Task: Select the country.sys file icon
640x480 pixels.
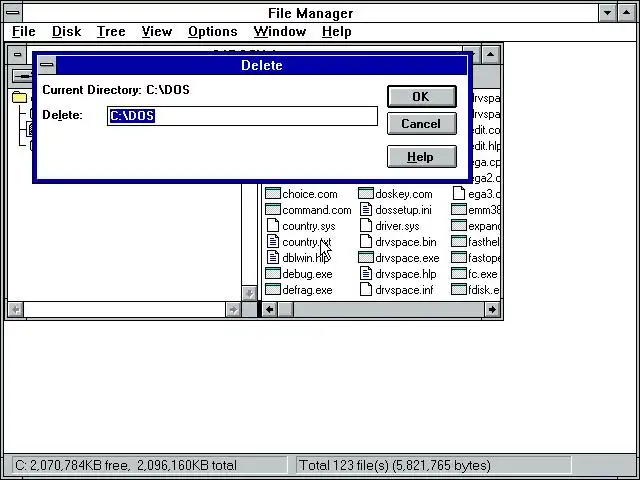Action: click(273, 225)
